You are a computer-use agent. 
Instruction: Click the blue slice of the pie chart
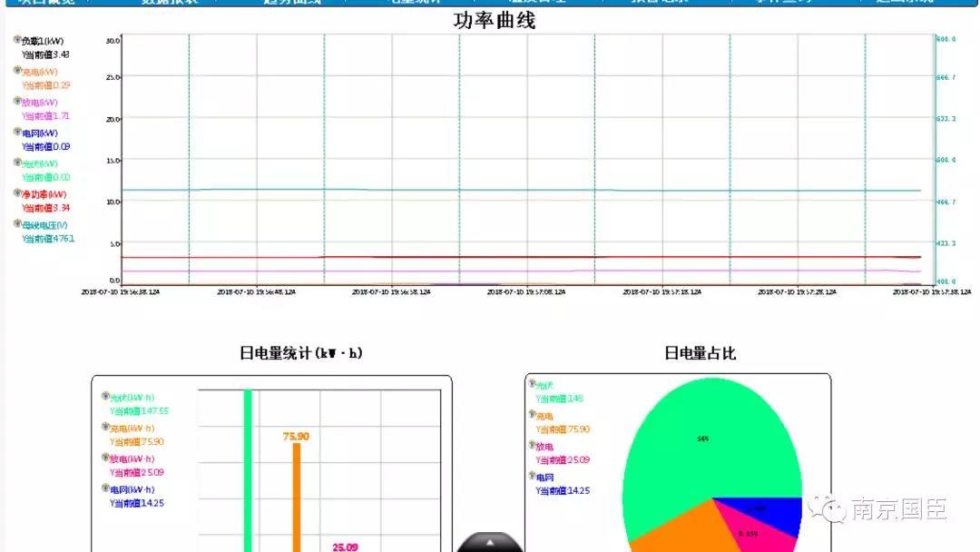tap(780, 514)
